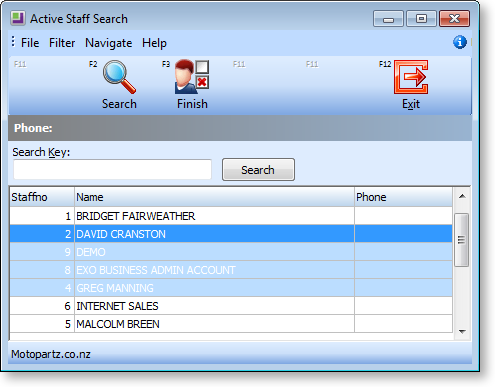Maximize the Active Staff Search window
This screenshot has width=495, height=387.
tap(421, 19)
